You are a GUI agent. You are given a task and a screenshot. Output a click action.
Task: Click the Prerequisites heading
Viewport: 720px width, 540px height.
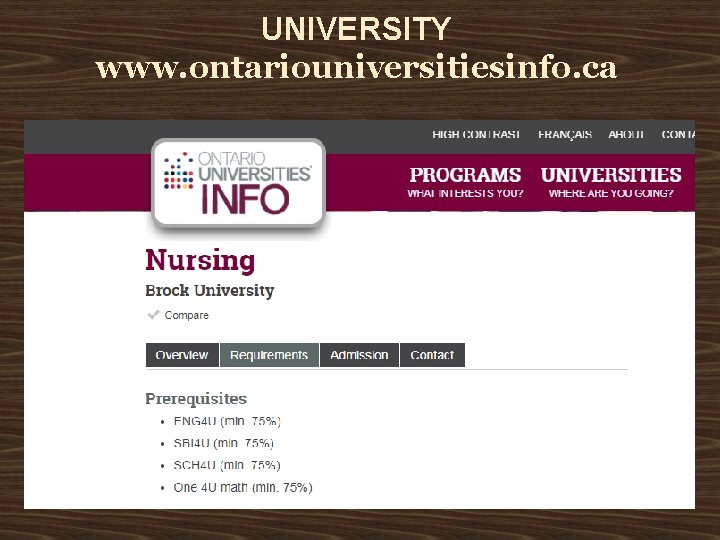click(x=196, y=399)
